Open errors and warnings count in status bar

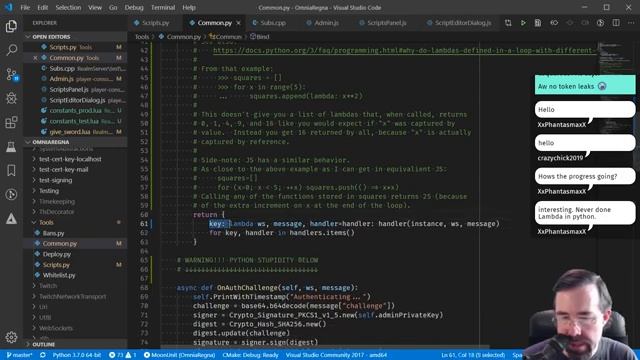point(122,355)
